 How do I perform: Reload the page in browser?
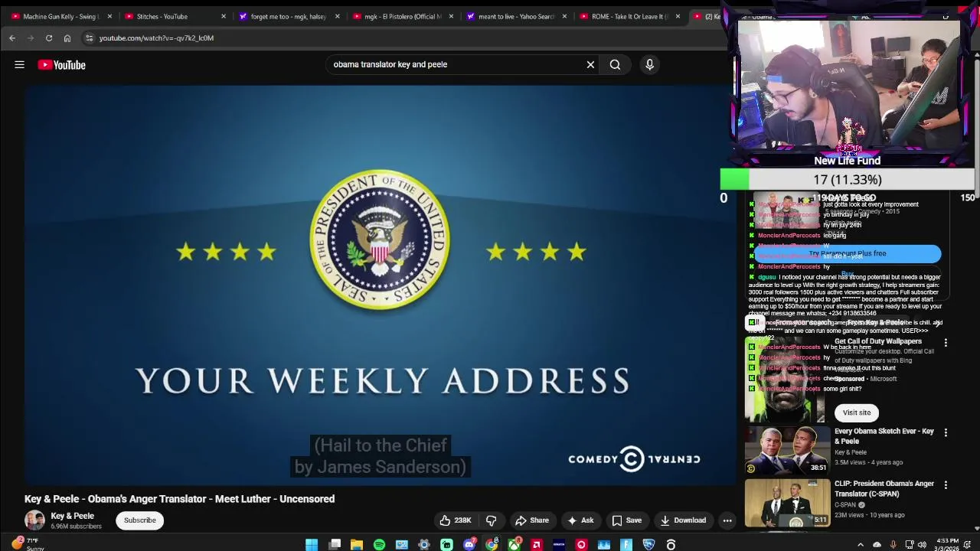49,38
